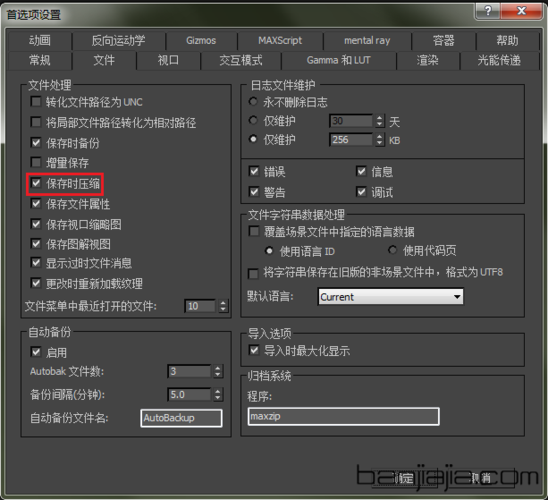Open the Gamma 和 LUT tab
Screen dimensions: 548x500
coord(338,60)
